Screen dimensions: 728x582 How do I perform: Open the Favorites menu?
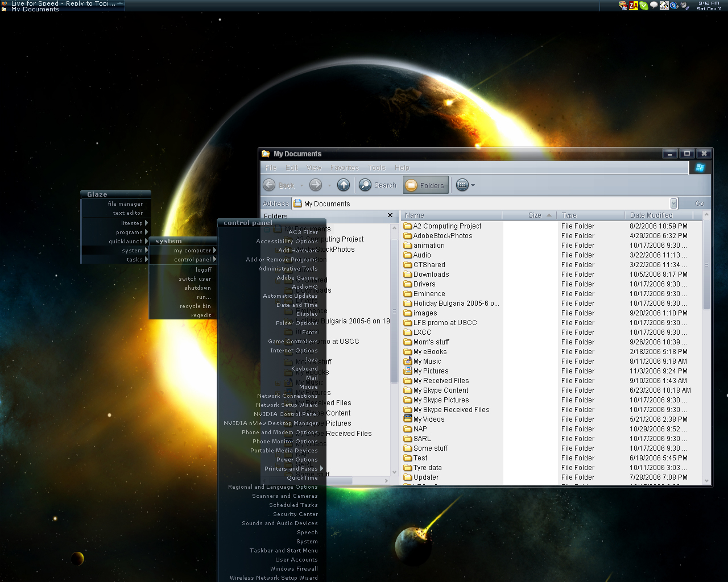(345, 168)
